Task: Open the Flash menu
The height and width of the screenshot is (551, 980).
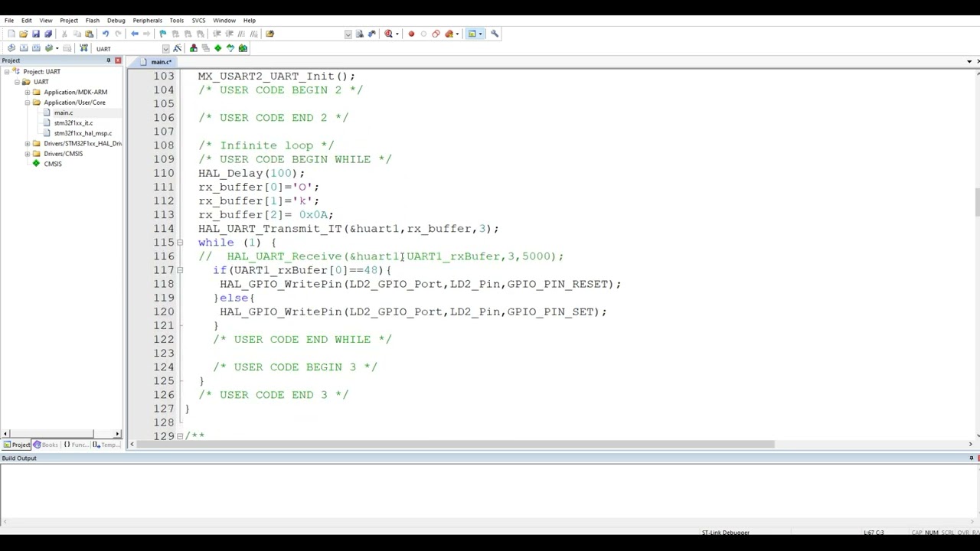Action: tap(93, 21)
